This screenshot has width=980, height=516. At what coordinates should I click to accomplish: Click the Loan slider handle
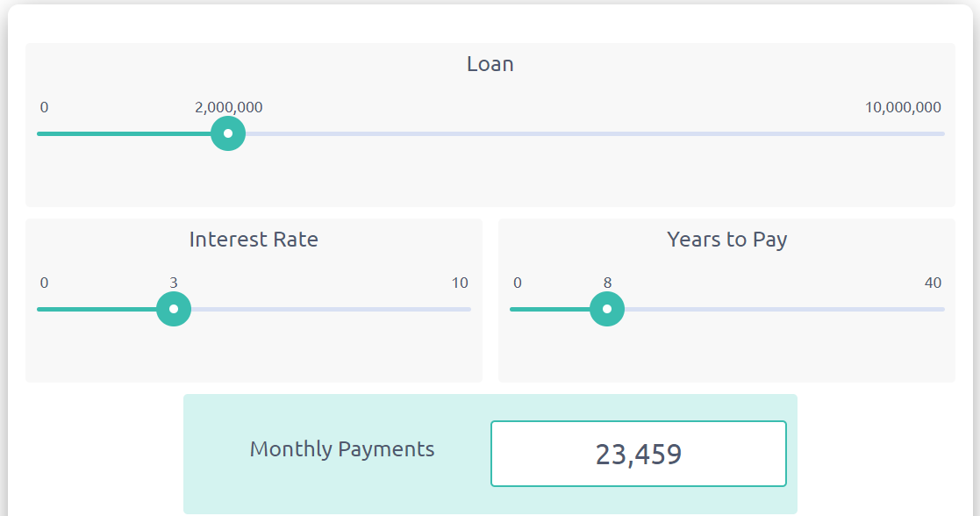click(228, 133)
